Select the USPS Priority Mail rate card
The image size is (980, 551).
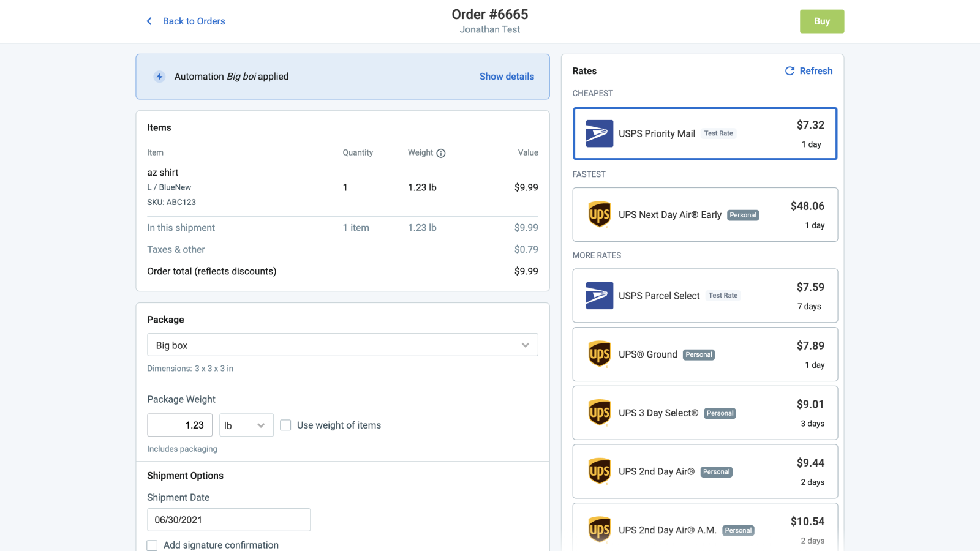click(704, 133)
